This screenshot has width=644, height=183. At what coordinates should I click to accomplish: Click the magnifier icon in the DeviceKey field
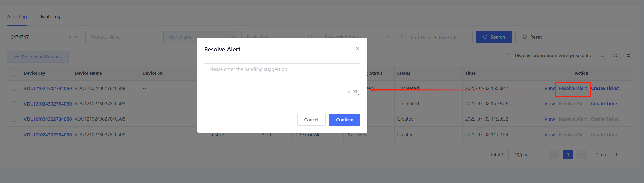310,37
